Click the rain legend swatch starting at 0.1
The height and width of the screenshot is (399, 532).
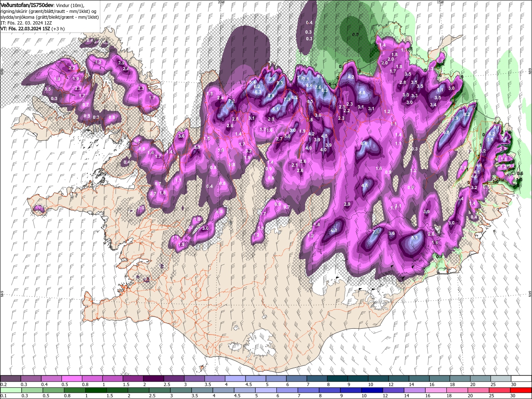point(11,390)
